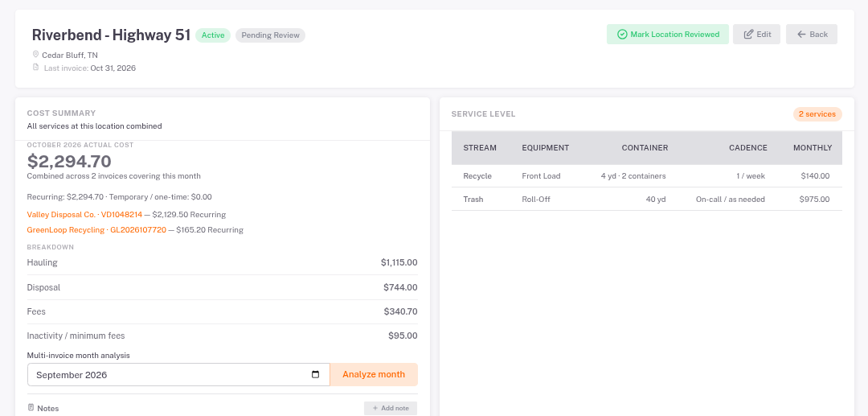This screenshot has width=868, height=416.
Task: Click the pencil icon on Edit button
Action: 748,35
